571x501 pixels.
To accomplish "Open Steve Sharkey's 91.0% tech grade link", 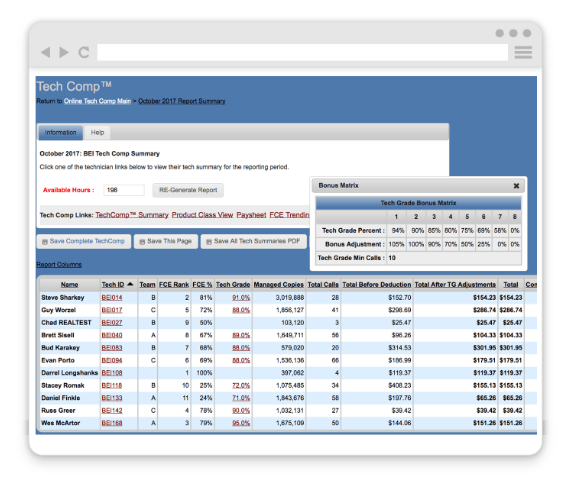I will (241, 298).
